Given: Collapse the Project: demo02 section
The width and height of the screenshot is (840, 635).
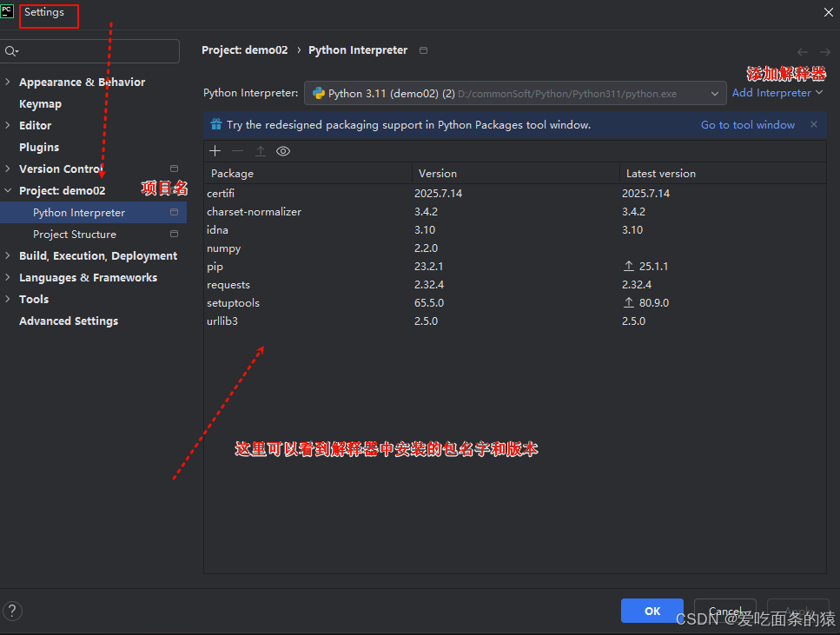Looking at the screenshot, I should tap(8, 190).
